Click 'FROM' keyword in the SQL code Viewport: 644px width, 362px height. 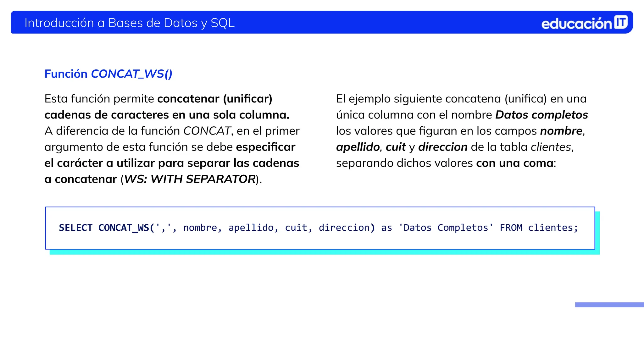pyautogui.click(x=511, y=228)
